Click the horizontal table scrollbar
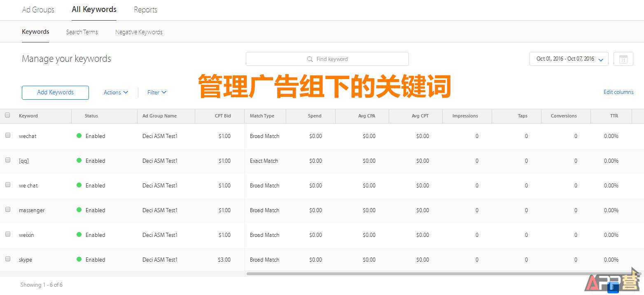Viewport: 644px width, 295px height. pyautogui.click(x=443, y=274)
